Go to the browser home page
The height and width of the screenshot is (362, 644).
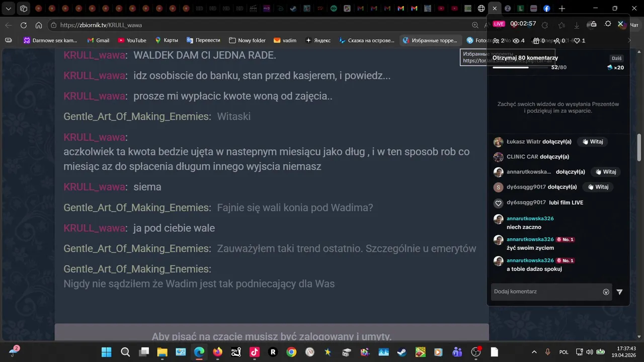[x=39, y=25]
